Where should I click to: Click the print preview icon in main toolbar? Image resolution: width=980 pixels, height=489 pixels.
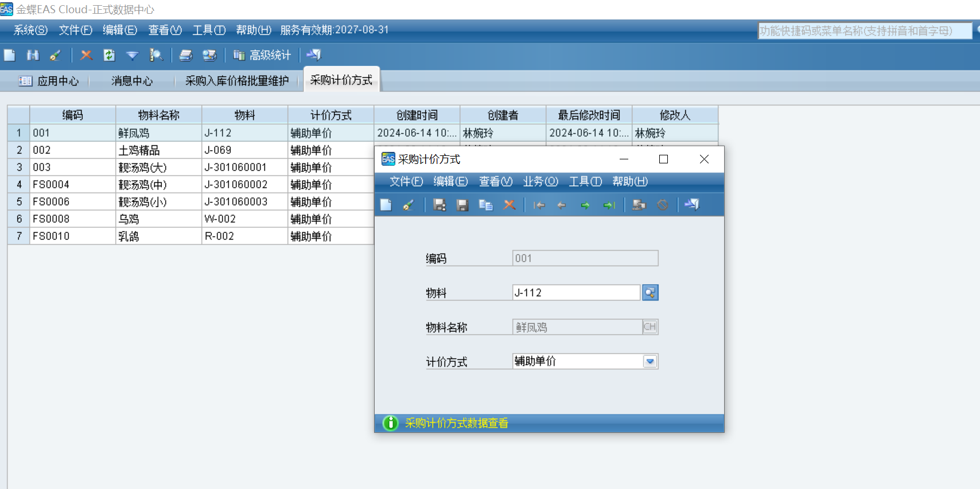[209, 55]
